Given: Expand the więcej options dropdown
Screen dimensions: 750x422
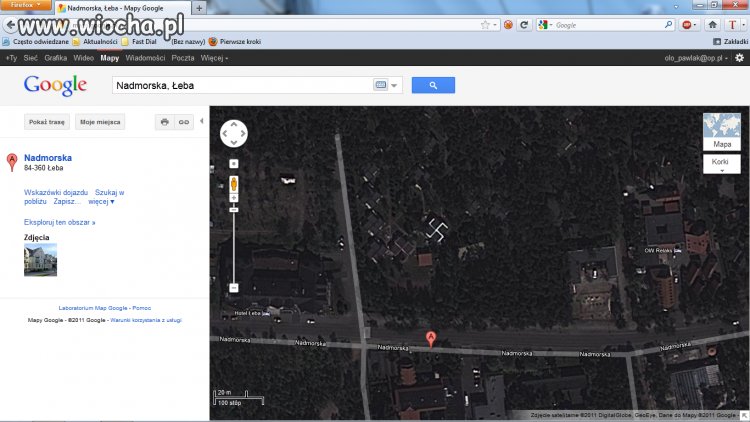Looking at the screenshot, I should (101, 201).
